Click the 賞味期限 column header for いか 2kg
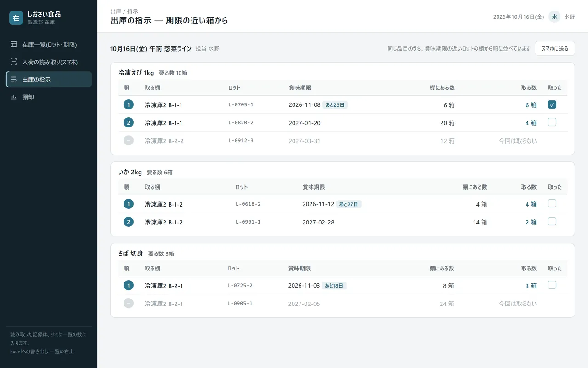 314,187
